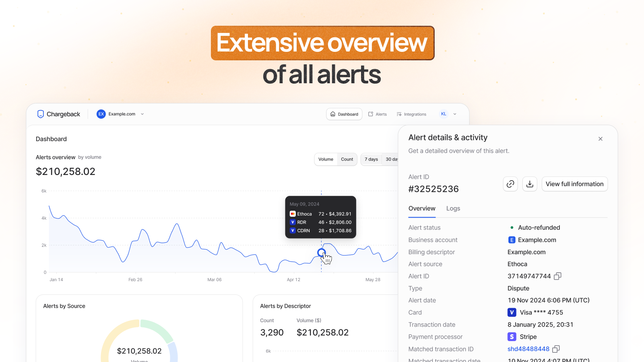Copy the matched transaction ID shd48488448
The image size is (644, 362).
[x=556, y=349]
